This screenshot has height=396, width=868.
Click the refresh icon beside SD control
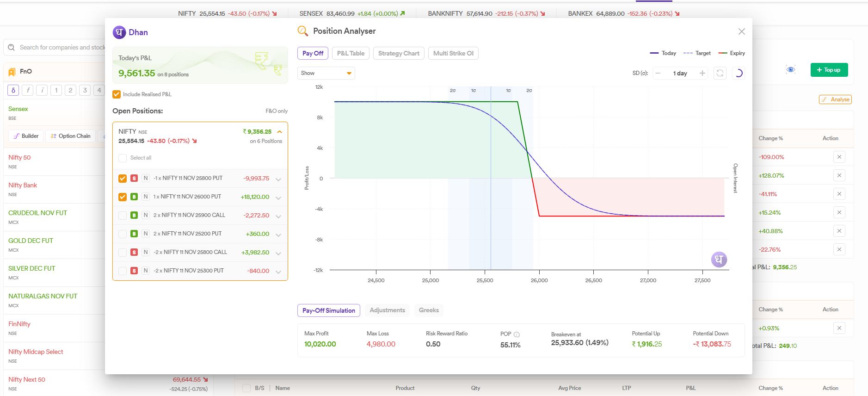click(720, 73)
